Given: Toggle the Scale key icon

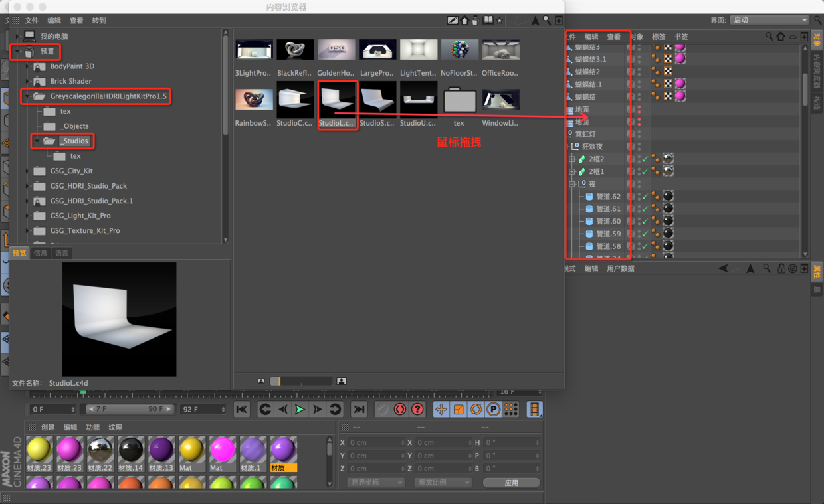Looking at the screenshot, I should tap(459, 410).
